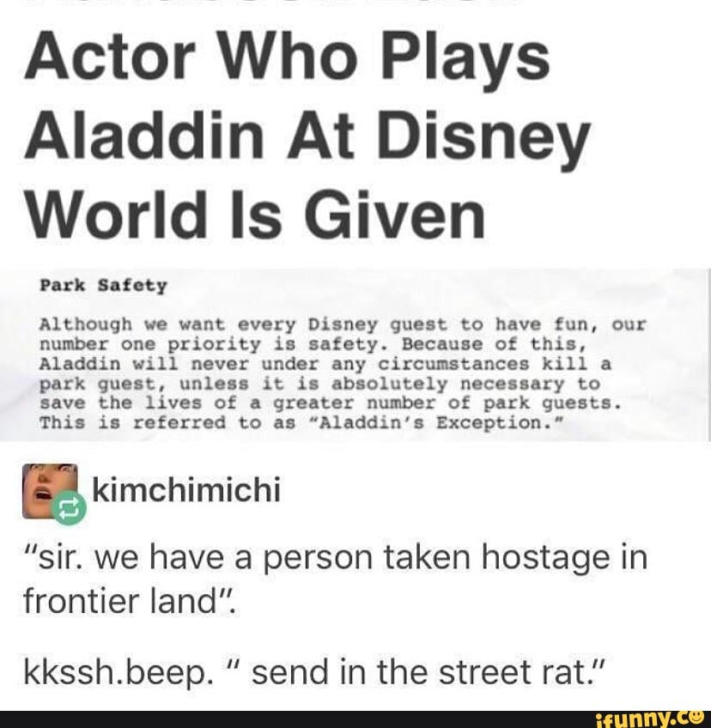The width and height of the screenshot is (711, 728).
Task: Click the ifunny.co watermark
Action: 650,719
